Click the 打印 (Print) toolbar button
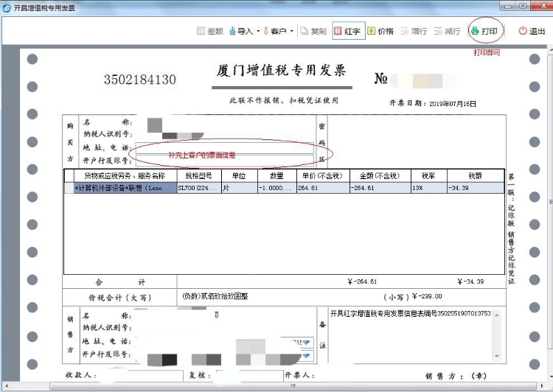The image size is (553, 392). click(484, 32)
